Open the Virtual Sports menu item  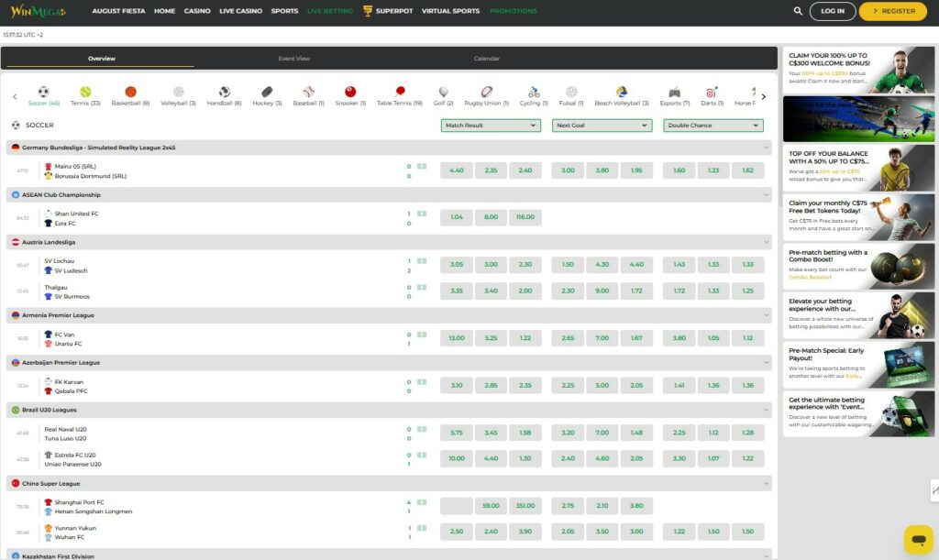click(x=450, y=11)
